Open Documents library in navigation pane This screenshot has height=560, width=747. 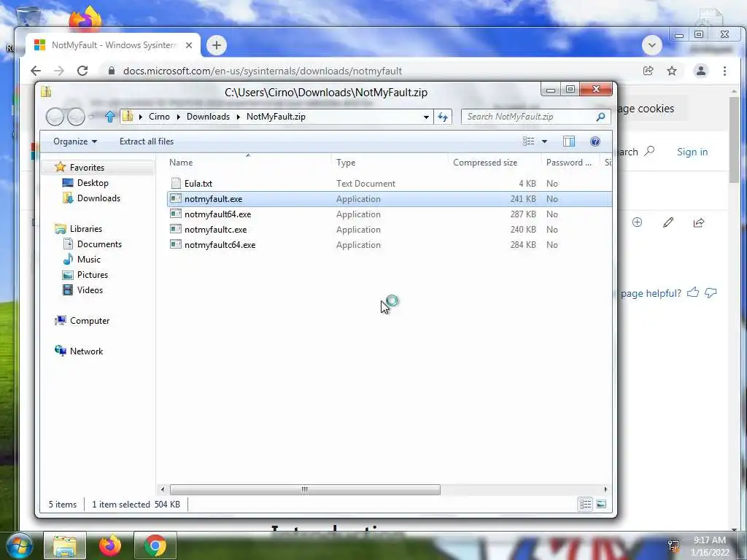pyautogui.click(x=99, y=244)
